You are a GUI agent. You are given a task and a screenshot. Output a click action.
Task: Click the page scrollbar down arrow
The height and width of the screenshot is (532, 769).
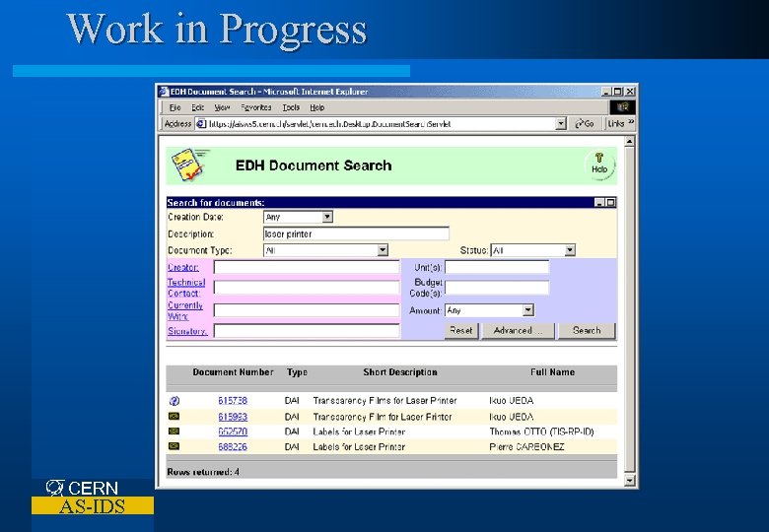(630, 481)
